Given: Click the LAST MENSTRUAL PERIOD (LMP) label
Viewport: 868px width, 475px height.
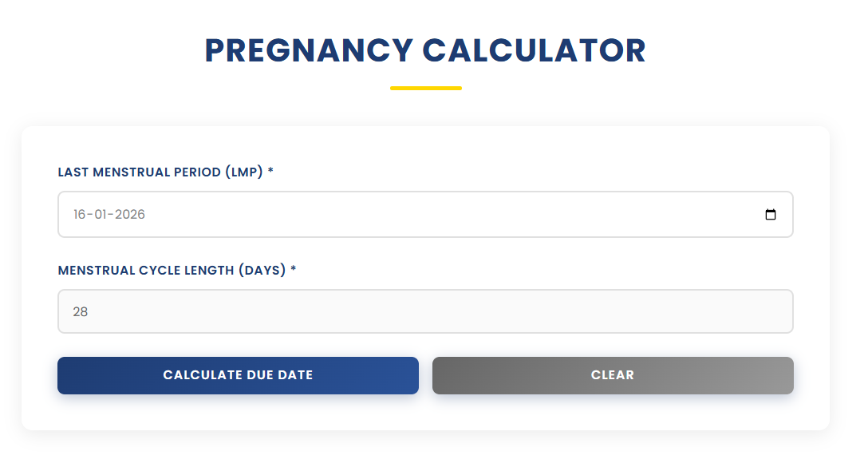Looking at the screenshot, I should coord(160,172).
